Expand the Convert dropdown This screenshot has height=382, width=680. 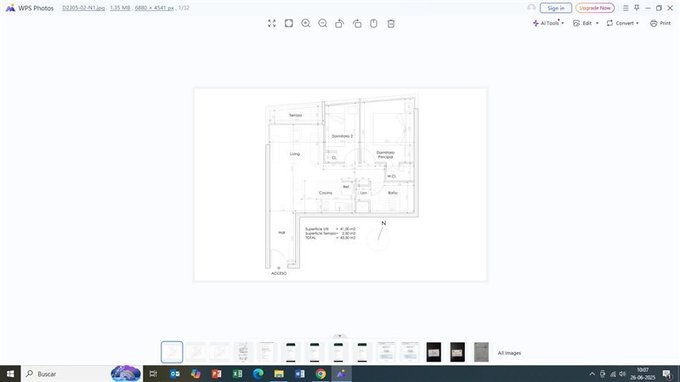tap(623, 23)
